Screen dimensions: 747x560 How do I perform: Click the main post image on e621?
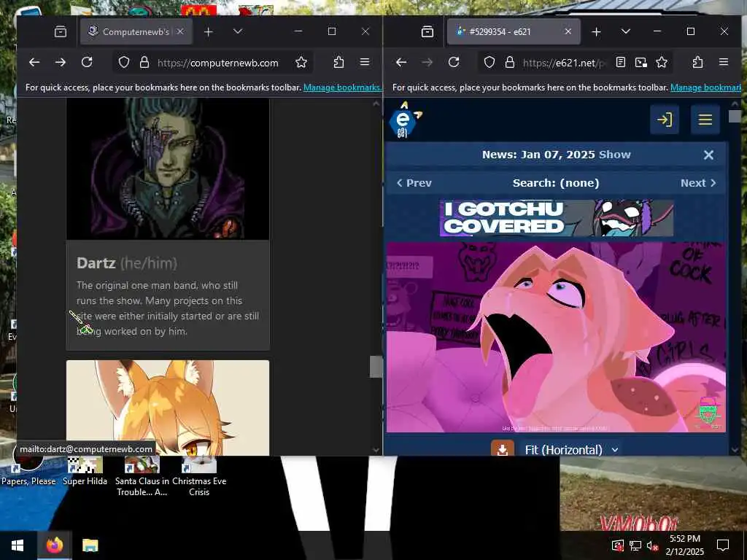[x=556, y=337]
